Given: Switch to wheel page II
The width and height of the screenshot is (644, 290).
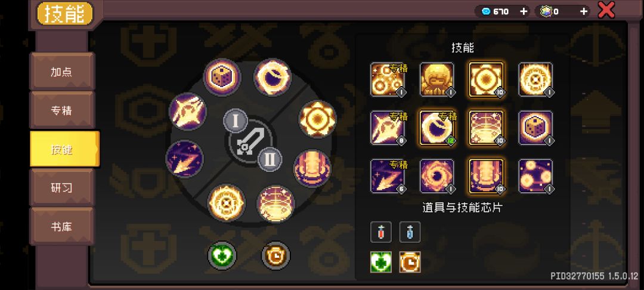Looking at the screenshot, I should [270, 158].
